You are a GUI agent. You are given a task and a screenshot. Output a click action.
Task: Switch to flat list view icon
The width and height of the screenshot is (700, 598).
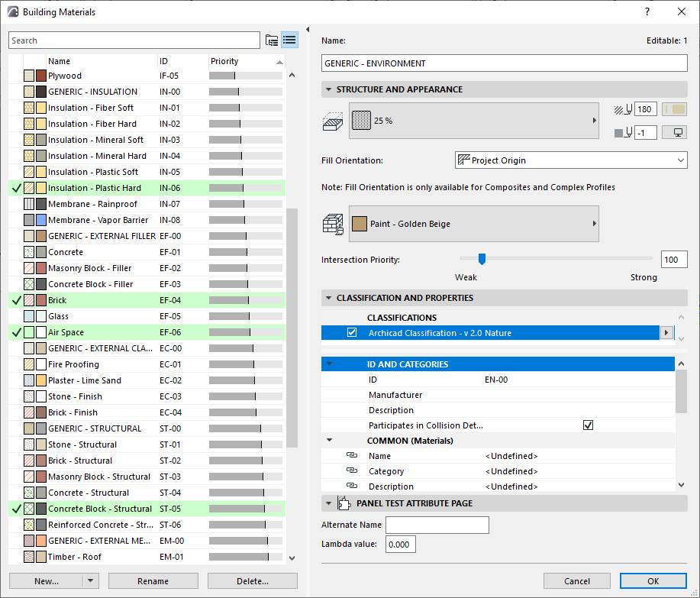289,40
